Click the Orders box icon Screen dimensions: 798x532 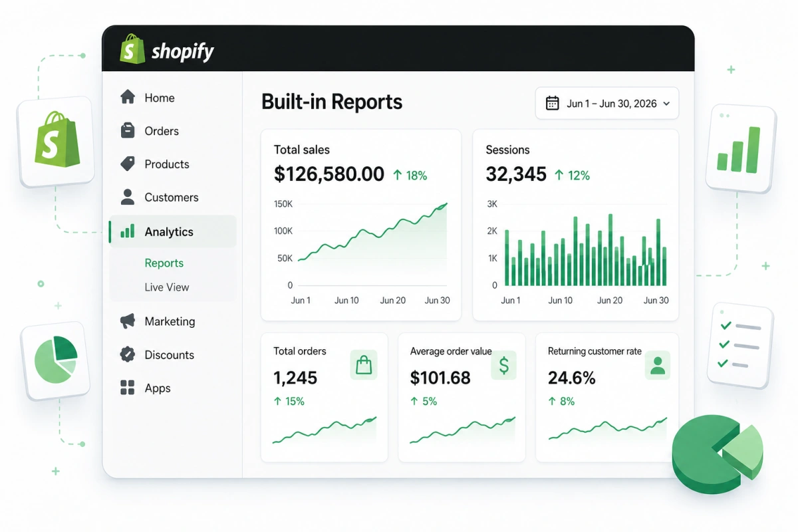(x=128, y=130)
